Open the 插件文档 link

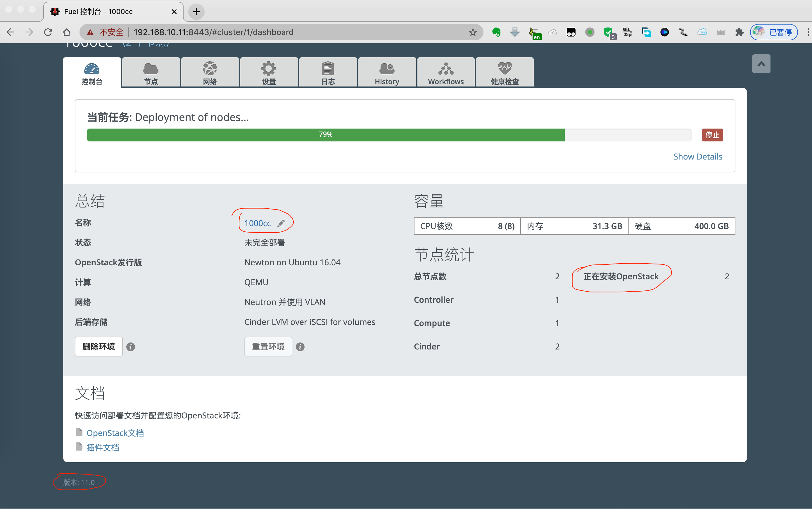103,448
